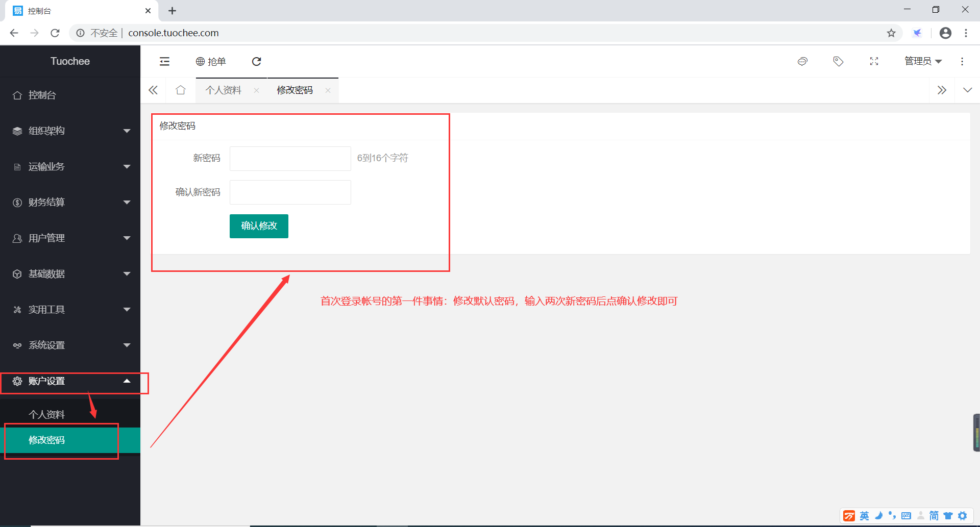Image resolution: width=980 pixels, height=527 pixels.
Task: Toggle fullscreen with the expand icon
Action: [874, 62]
